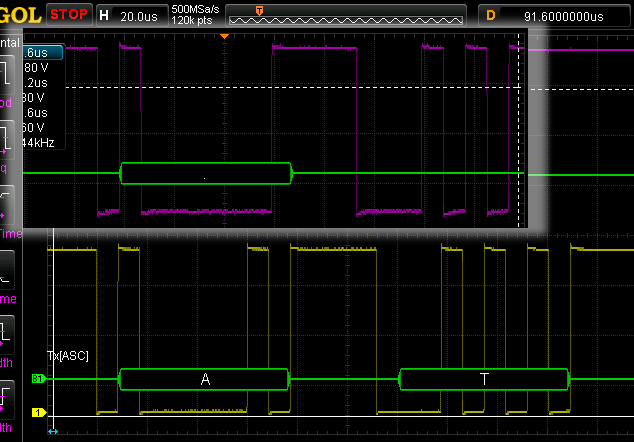Select the Tx[ASC] decode label

point(68,356)
